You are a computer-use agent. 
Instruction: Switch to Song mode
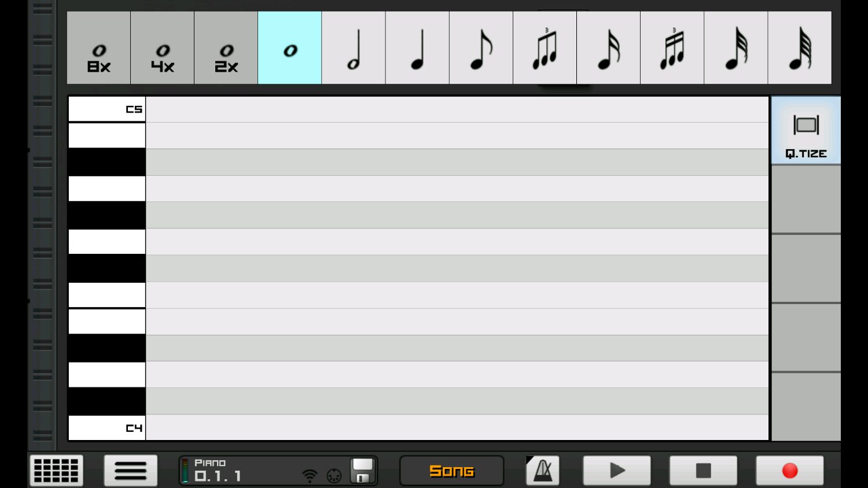(x=451, y=471)
